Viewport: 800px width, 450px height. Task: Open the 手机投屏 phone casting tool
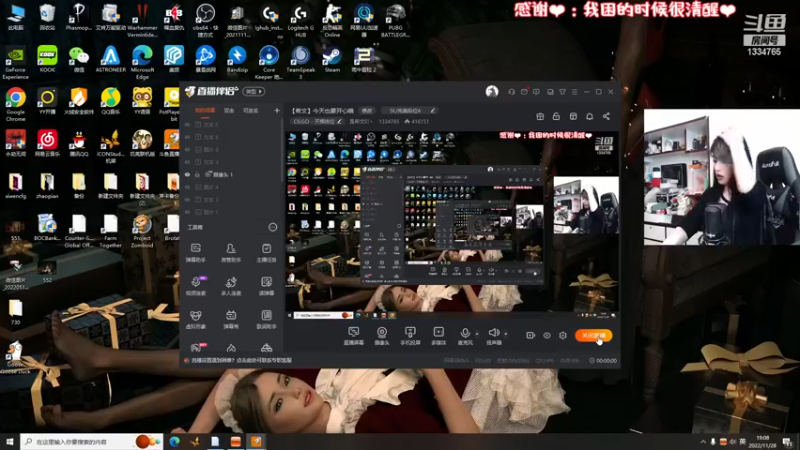(x=410, y=336)
